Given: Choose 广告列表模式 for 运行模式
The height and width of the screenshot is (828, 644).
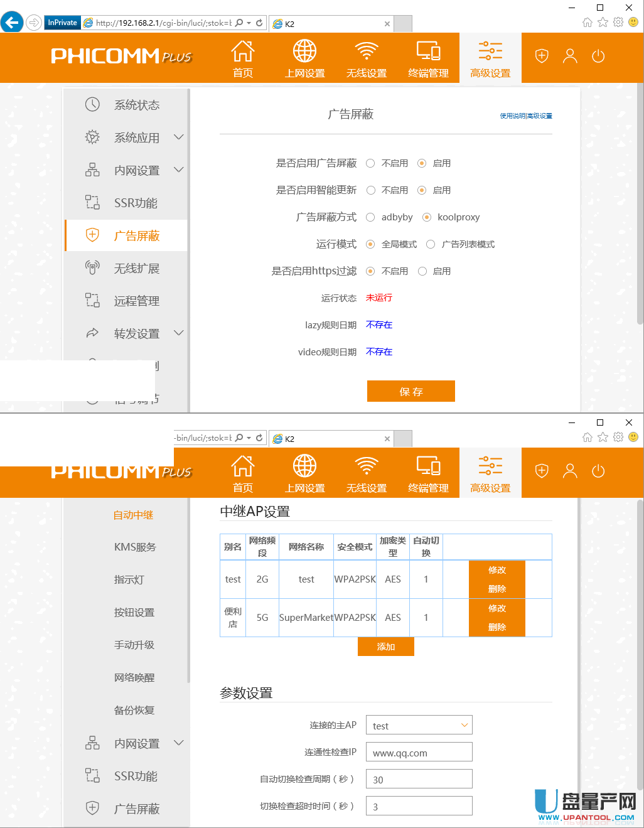Looking at the screenshot, I should click(x=431, y=244).
